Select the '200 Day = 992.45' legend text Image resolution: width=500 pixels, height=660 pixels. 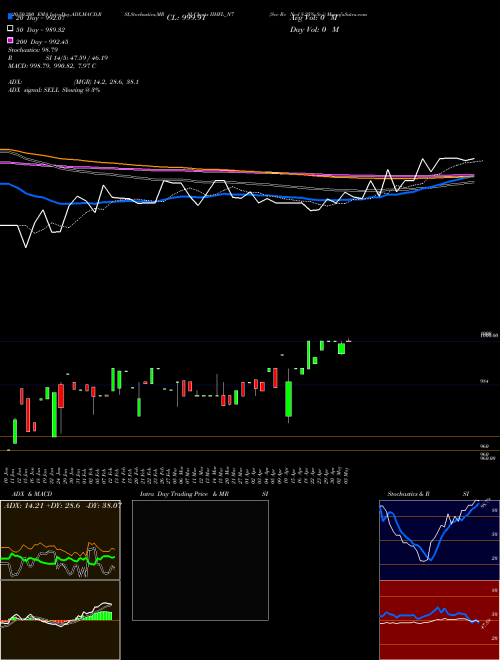pos(42,42)
